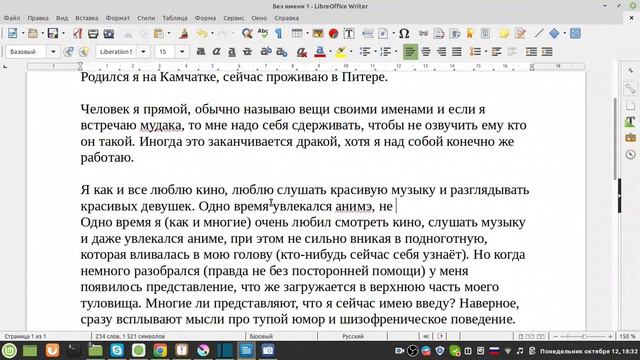Insert a table from the toolbar
This screenshot has height=360, width=640.
[297, 33]
